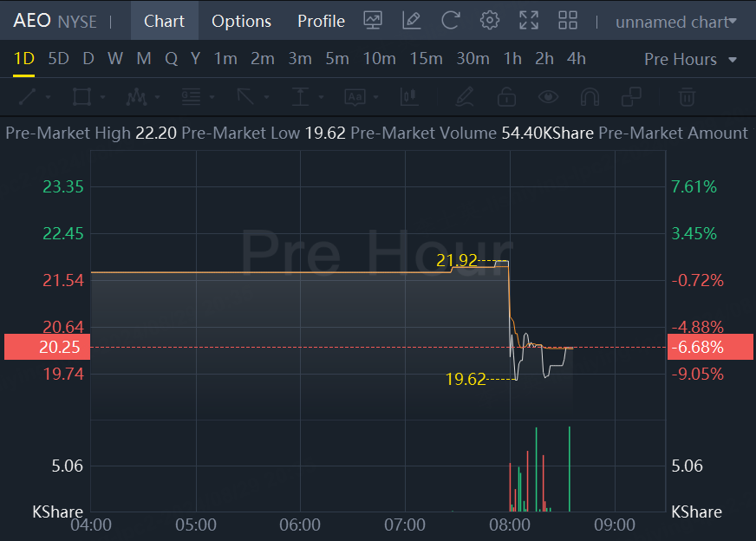Select the magnet snap tool icon
Screen dimensions: 756x541
coord(590,97)
